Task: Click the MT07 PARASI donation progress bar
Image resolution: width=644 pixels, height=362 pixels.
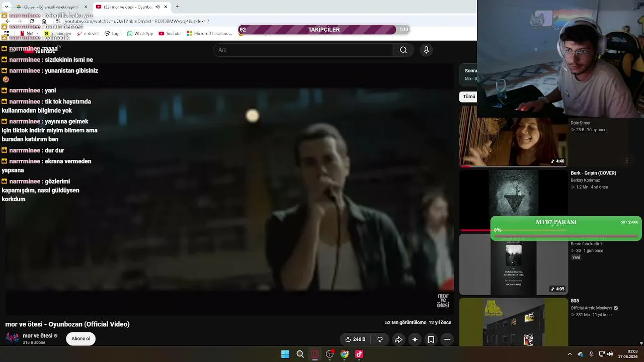Action: pyautogui.click(x=566, y=229)
